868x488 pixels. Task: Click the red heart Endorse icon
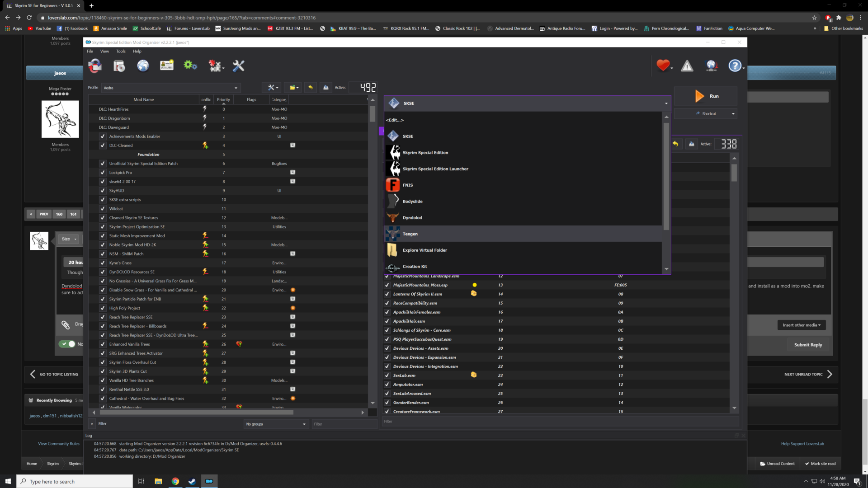point(663,66)
